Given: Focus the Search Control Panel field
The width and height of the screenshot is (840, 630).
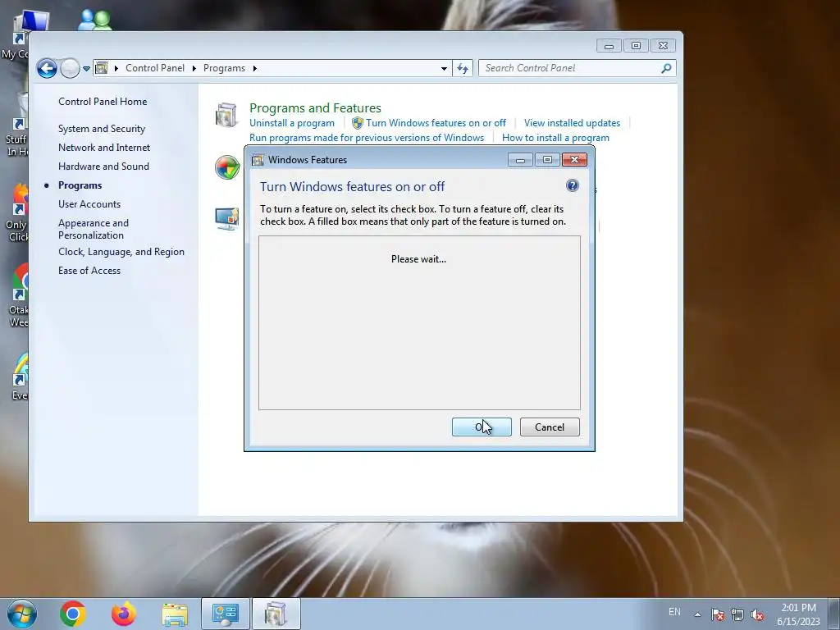Looking at the screenshot, I should [x=571, y=68].
